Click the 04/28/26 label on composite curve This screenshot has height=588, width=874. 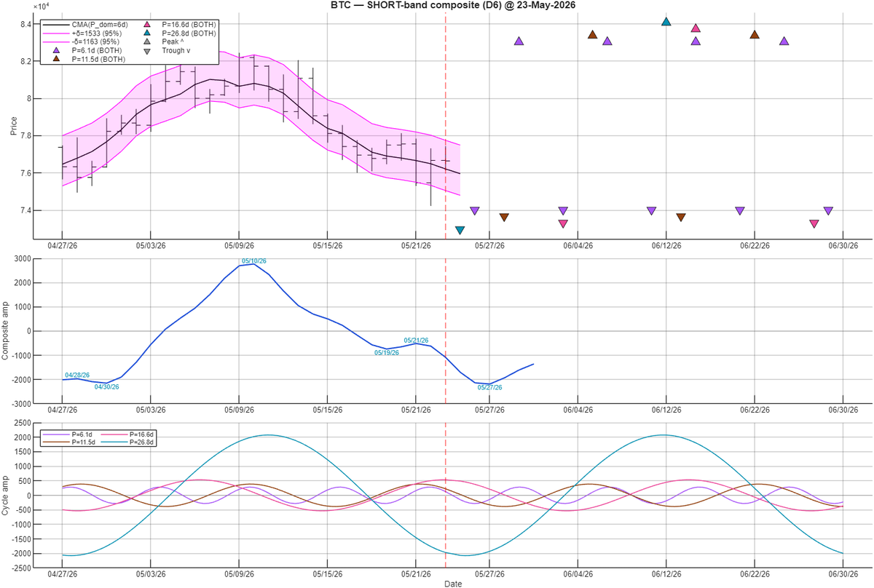pos(77,376)
